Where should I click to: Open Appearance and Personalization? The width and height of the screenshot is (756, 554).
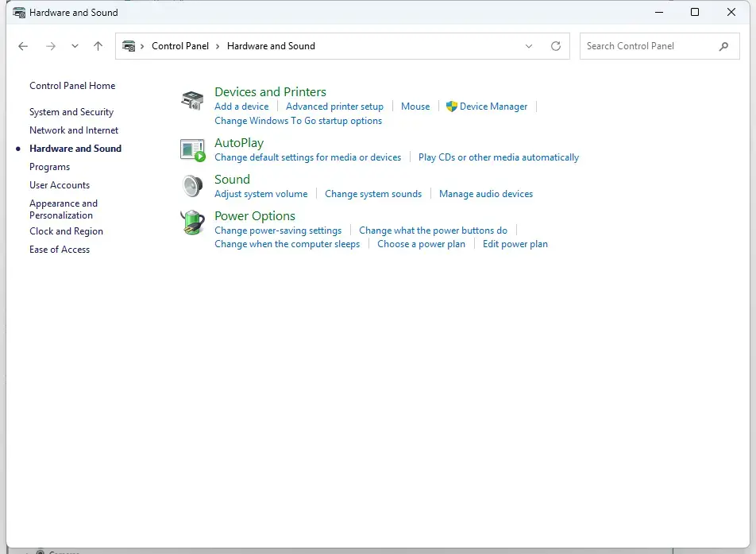pyautogui.click(x=64, y=210)
